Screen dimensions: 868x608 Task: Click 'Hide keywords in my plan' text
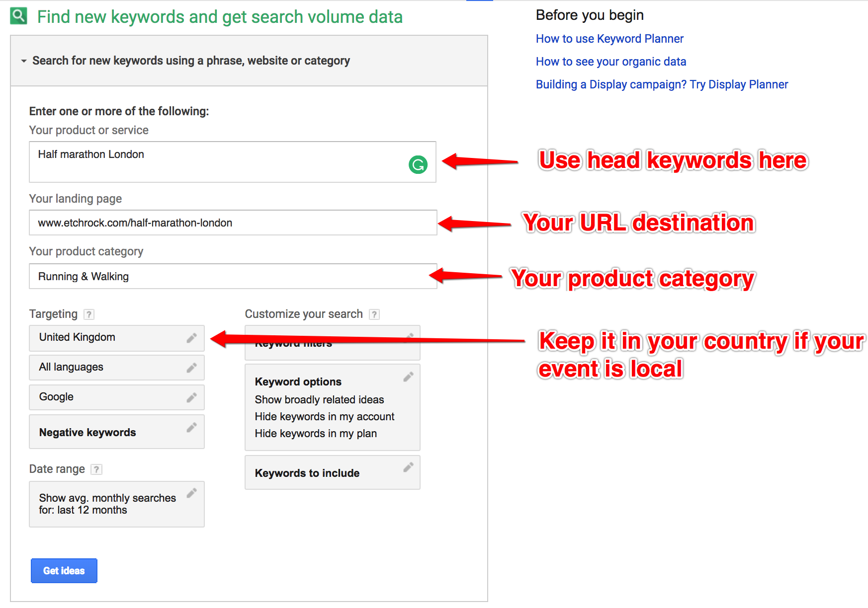[316, 434]
